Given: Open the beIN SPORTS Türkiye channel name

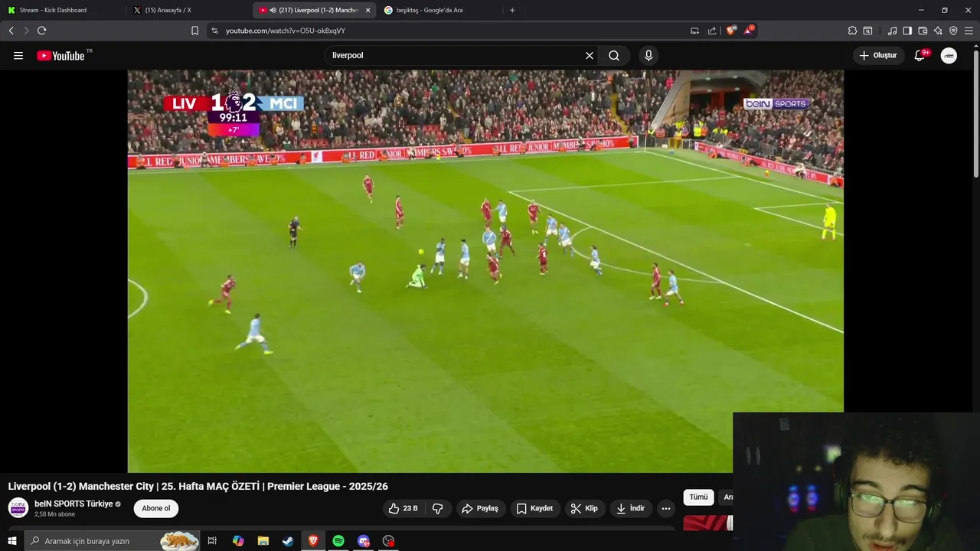Looking at the screenshot, I should coord(73,504).
